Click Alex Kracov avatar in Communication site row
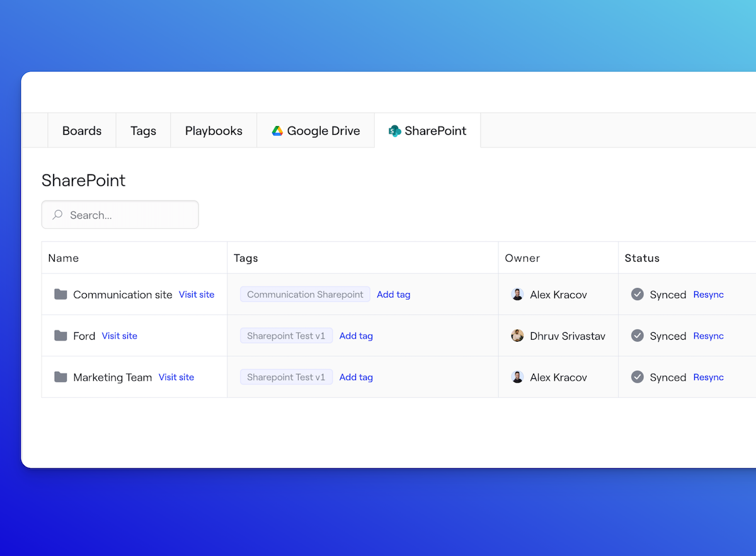 [517, 294]
